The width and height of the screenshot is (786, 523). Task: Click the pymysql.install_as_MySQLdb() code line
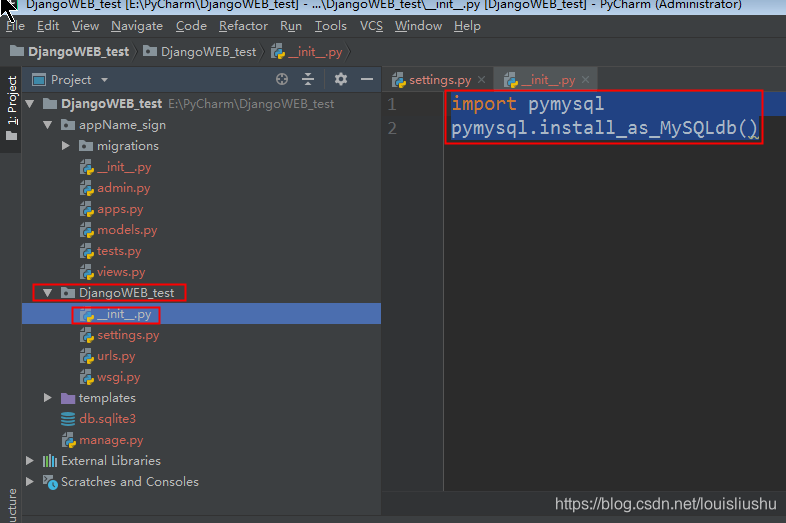(x=605, y=128)
